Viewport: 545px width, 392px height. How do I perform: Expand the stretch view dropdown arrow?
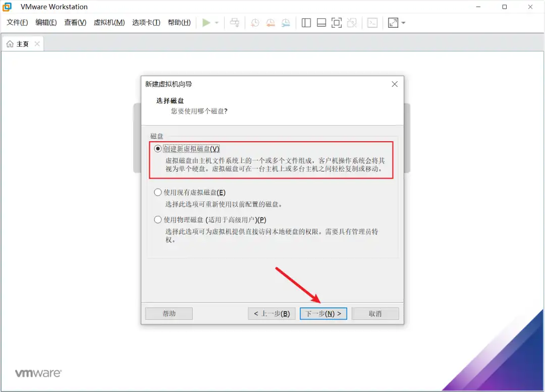(403, 23)
